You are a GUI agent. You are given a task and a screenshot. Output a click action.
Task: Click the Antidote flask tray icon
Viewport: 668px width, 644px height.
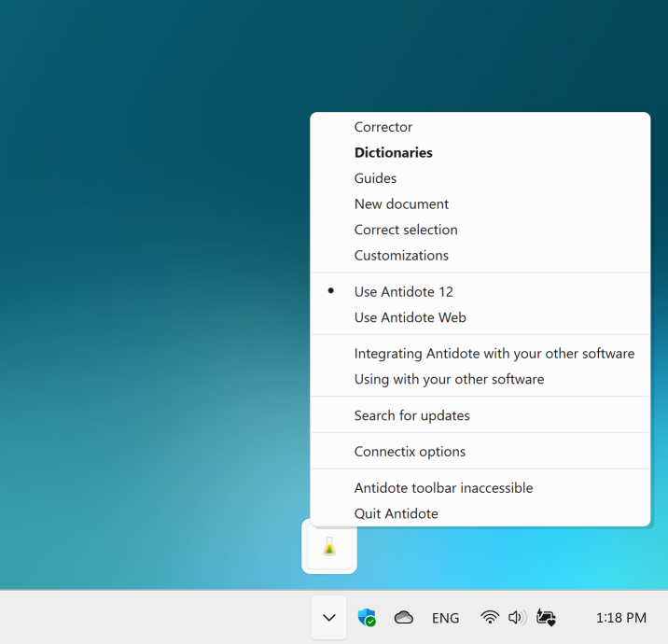[328, 547]
